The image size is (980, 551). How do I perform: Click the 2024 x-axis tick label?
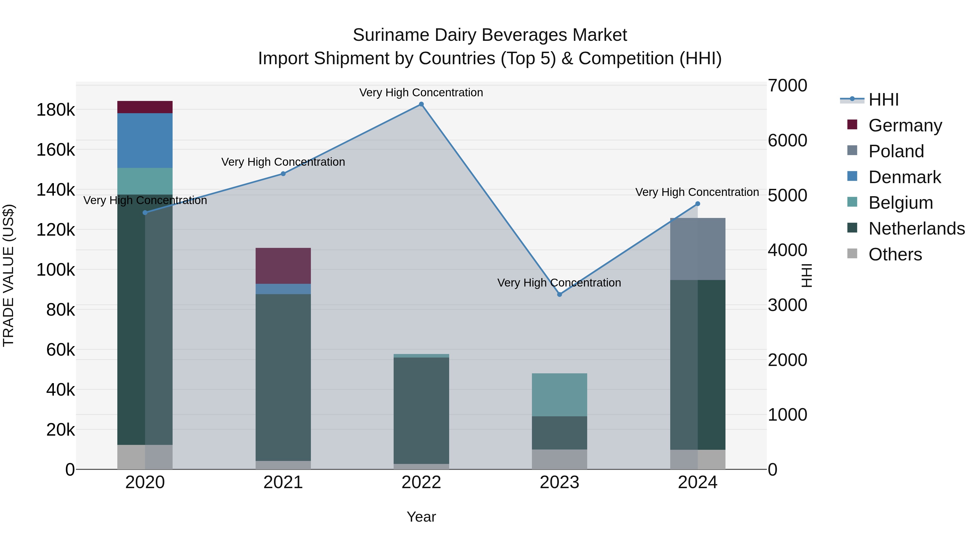[x=698, y=482]
